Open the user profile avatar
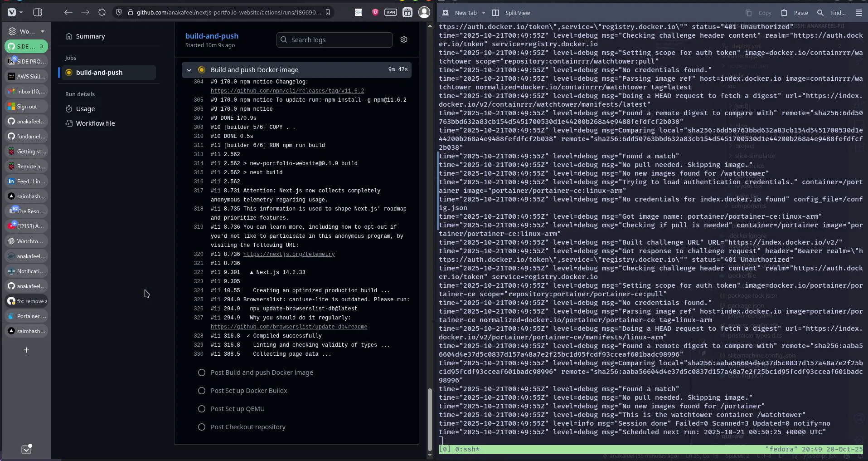868x461 pixels. (x=424, y=12)
